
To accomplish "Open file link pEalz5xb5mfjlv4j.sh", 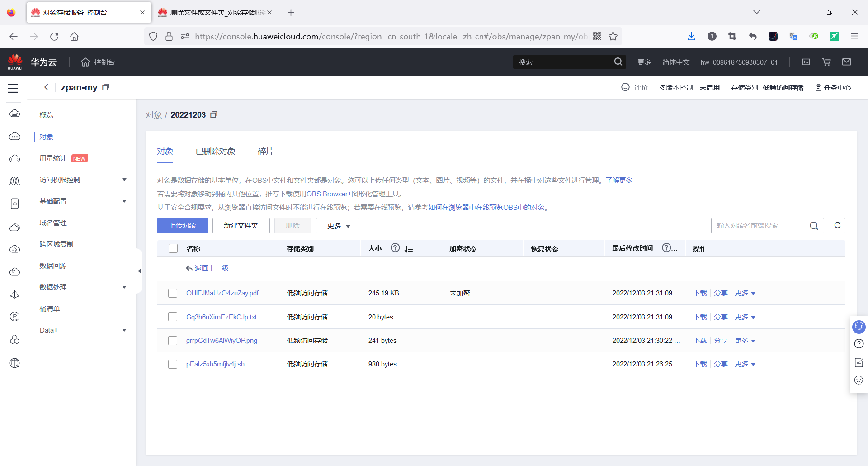I will (215, 364).
